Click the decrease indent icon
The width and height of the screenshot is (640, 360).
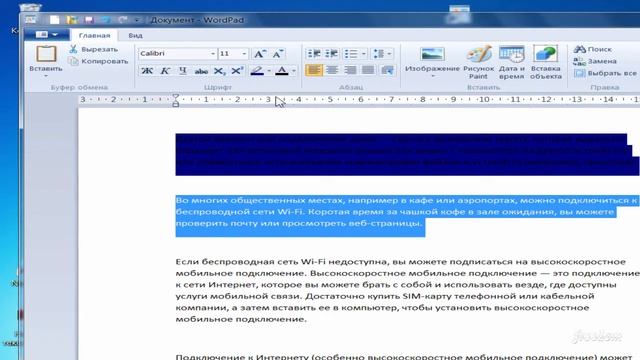tap(314, 53)
